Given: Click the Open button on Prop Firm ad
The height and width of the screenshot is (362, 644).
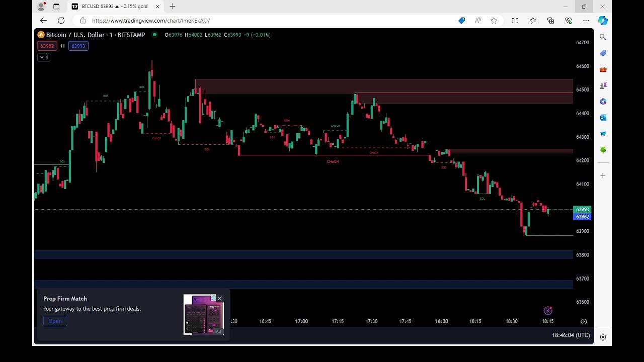Looking at the screenshot, I should [x=55, y=321].
